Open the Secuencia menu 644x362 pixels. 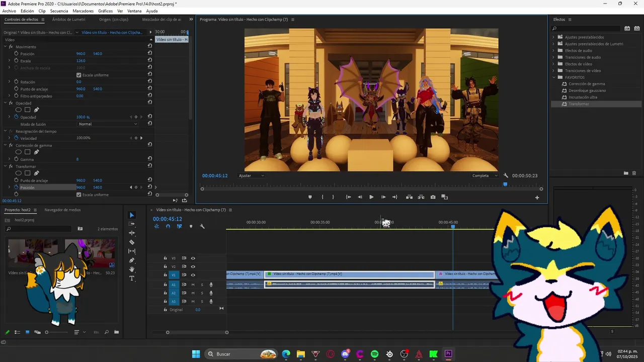[x=59, y=11]
